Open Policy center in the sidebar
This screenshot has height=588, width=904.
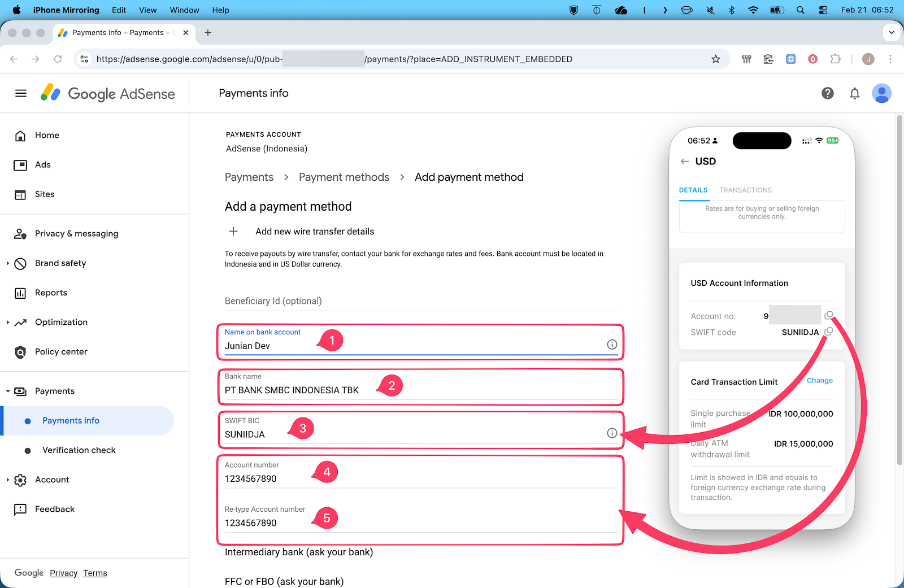point(61,352)
